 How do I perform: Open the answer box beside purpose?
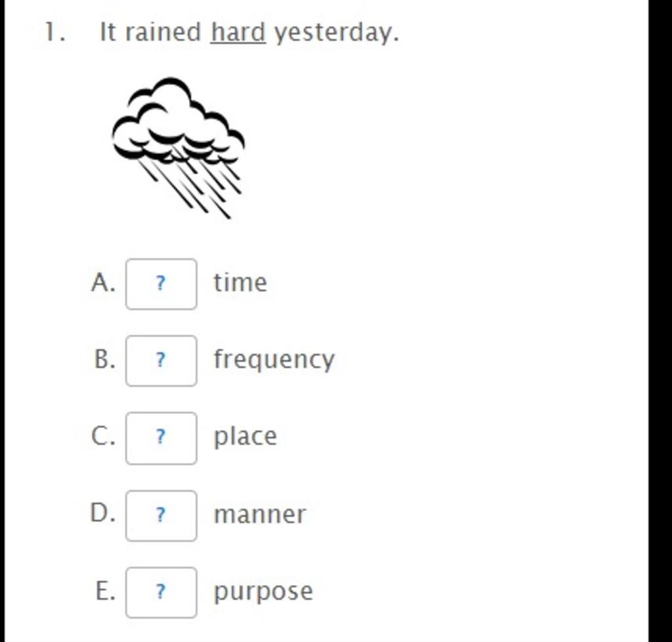[x=161, y=592]
